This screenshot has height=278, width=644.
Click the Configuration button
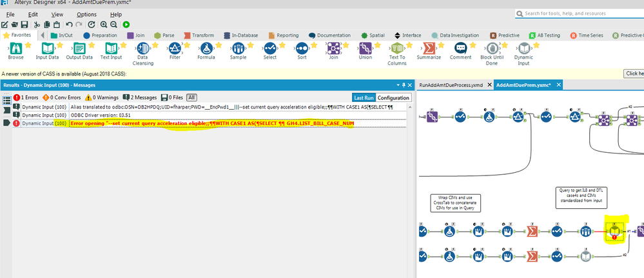pos(393,98)
